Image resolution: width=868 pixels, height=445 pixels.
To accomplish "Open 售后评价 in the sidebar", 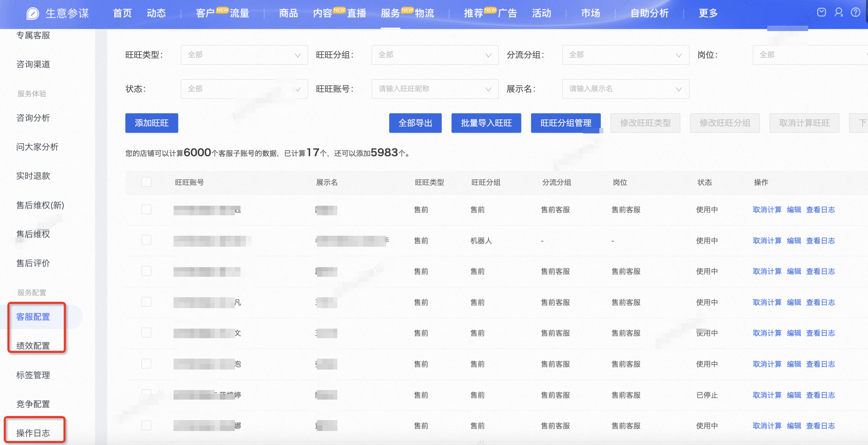I will coord(33,263).
